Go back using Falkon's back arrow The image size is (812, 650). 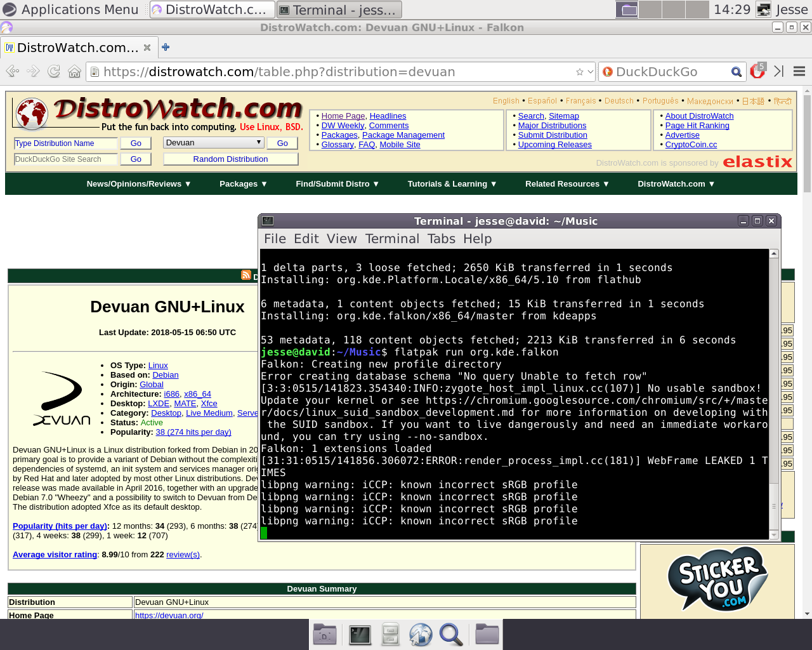(12, 72)
